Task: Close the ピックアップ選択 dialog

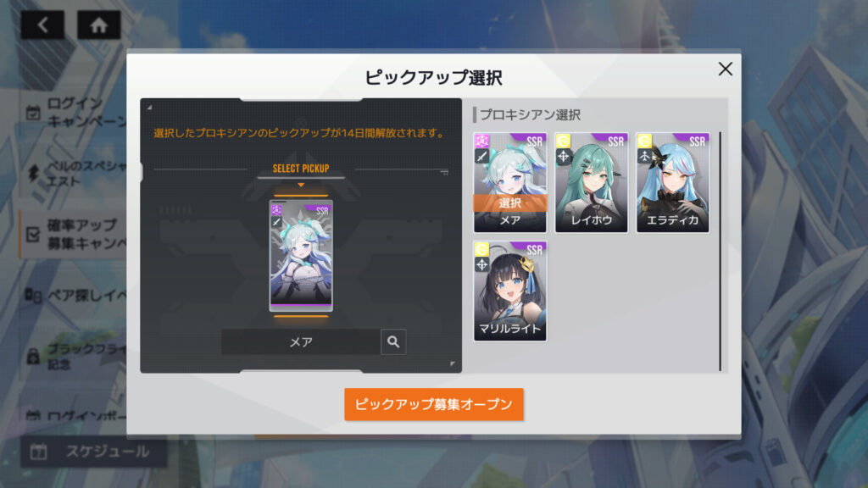Action: coord(726,69)
